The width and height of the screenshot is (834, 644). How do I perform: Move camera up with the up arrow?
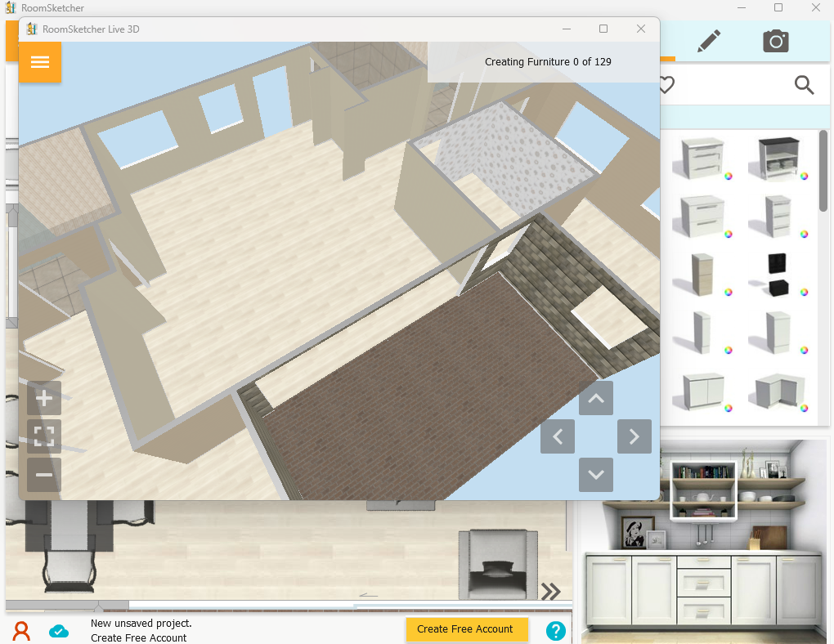click(596, 398)
